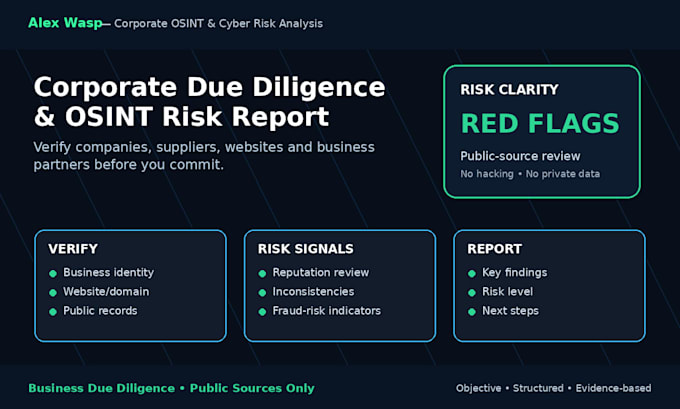Viewport: 680px width, 409px height.
Task: Click 'Evidence-based' in the footer
Action: point(613,388)
